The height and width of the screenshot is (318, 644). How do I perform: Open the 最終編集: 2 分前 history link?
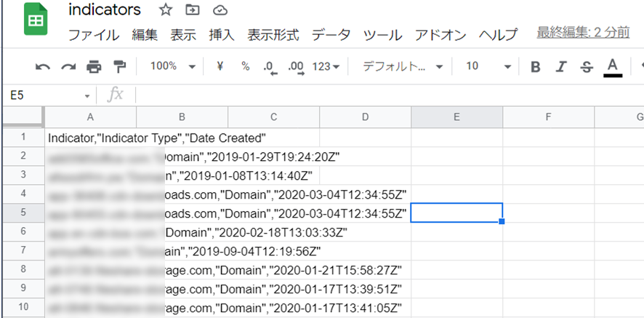click(x=583, y=33)
